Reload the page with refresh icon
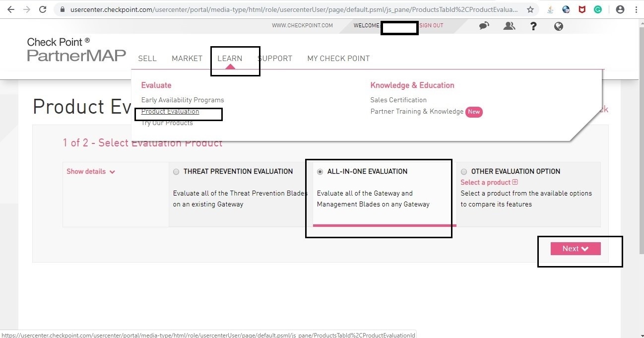644x338 pixels. coord(43,9)
